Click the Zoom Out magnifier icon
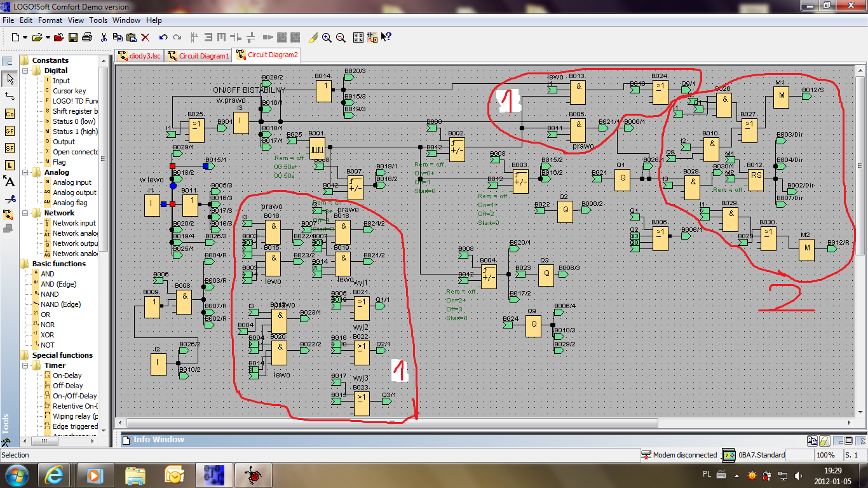This screenshot has width=868, height=488. tap(341, 37)
